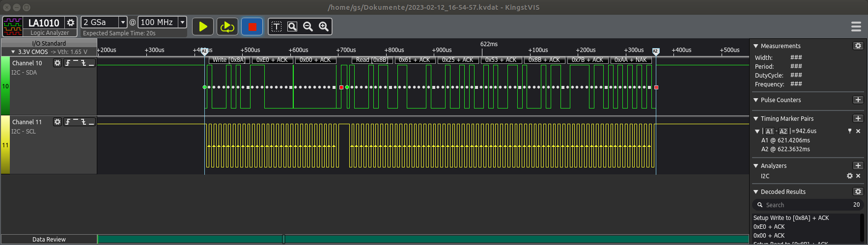Click the A2 marker badge in pair row
This screenshot has height=245, width=868.
[783, 131]
